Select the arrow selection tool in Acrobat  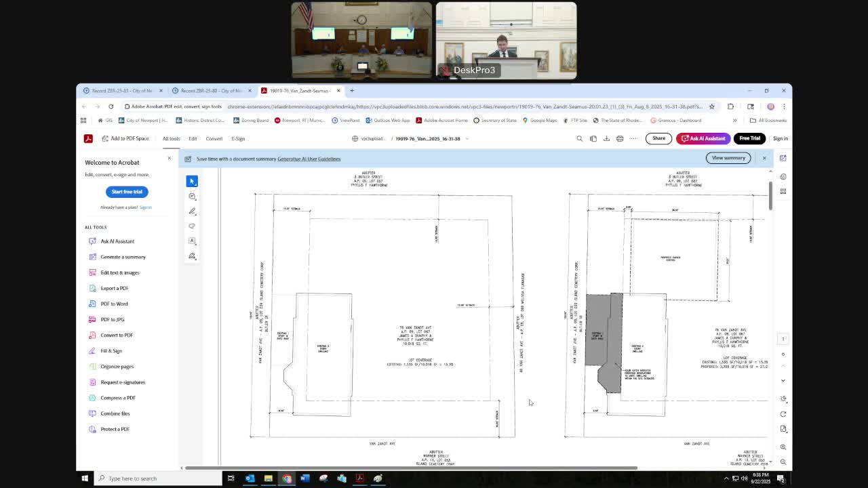click(192, 181)
